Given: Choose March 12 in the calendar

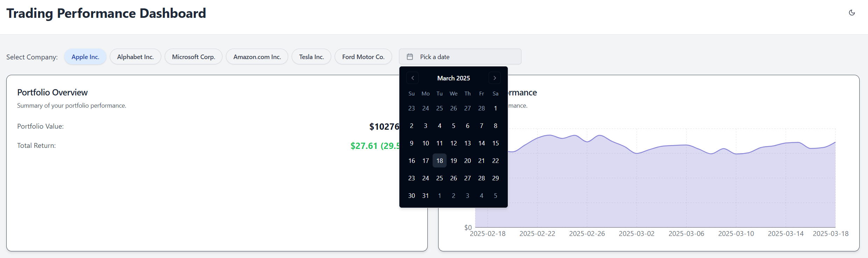Looking at the screenshot, I should click(x=454, y=143).
